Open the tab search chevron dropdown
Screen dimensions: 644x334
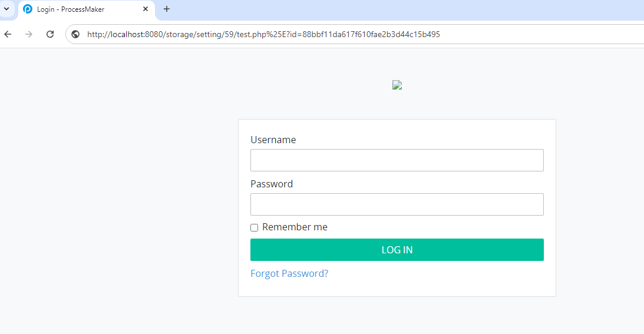point(6,9)
